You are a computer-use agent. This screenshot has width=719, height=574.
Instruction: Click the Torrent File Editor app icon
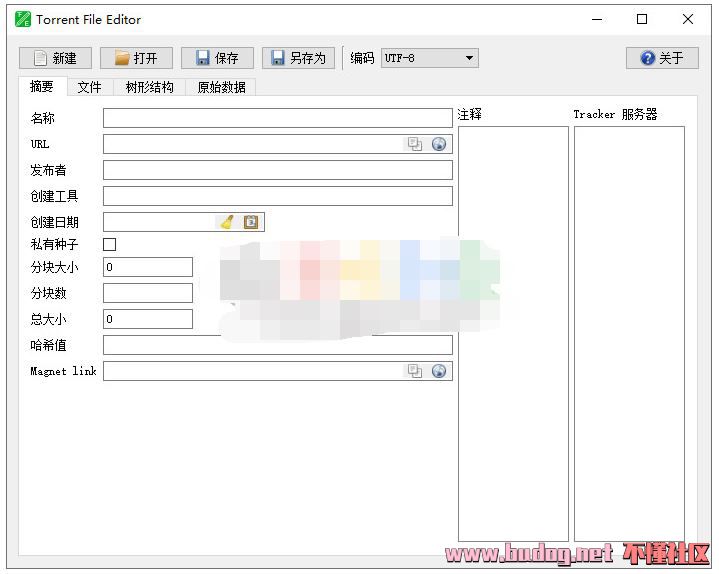tap(22, 19)
